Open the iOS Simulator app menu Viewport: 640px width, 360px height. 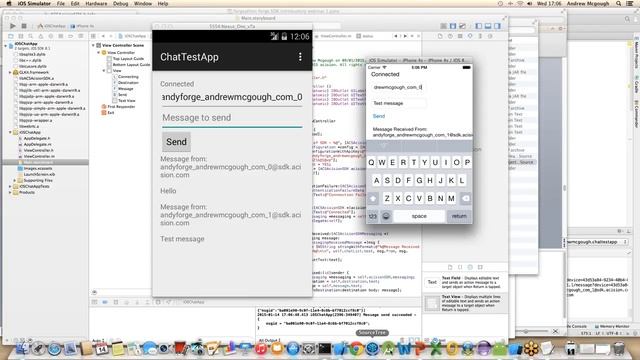pos(34,3)
